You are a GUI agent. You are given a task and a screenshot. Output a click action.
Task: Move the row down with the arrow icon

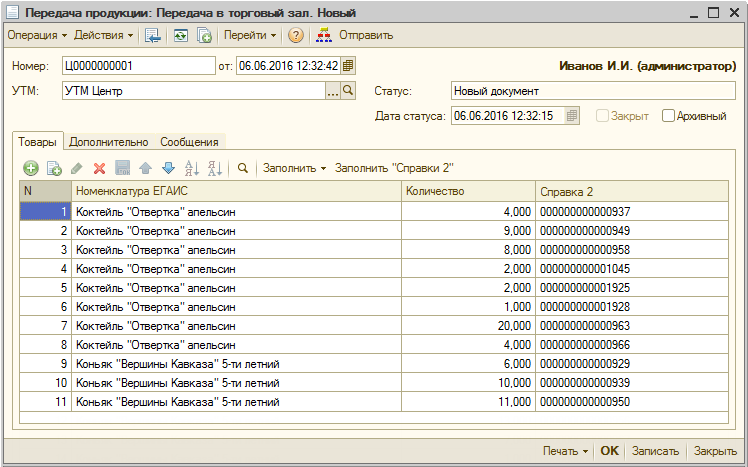click(168, 169)
